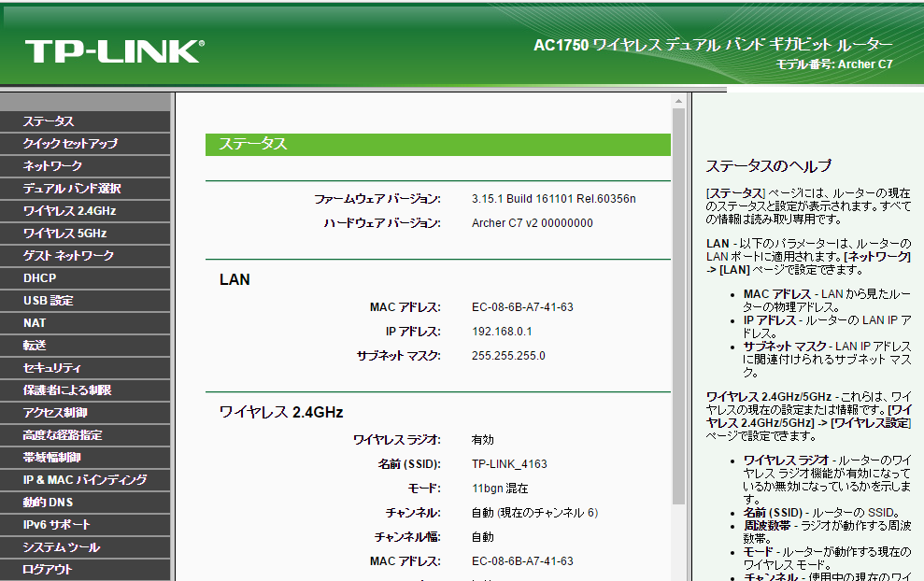Click scrollbar up arrow of status pane
The height and width of the screenshot is (581, 924).
tap(679, 102)
